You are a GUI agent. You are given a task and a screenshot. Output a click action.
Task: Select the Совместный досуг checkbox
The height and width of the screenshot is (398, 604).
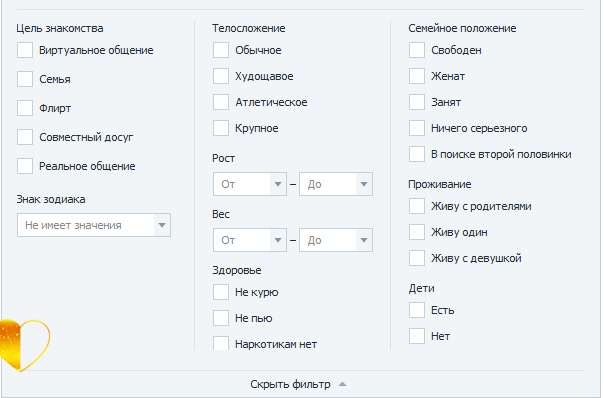pyautogui.click(x=25, y=137)
